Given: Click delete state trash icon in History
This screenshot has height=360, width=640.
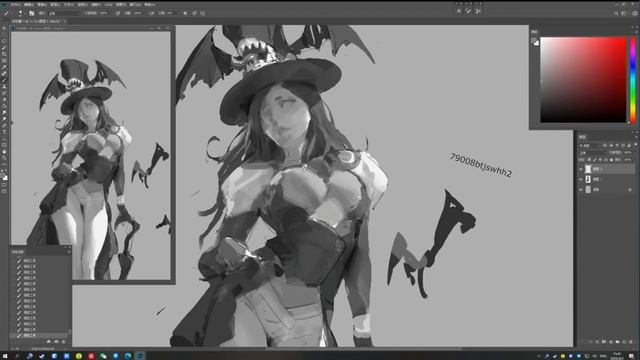Looking at the screenshot, I should 64,341.
